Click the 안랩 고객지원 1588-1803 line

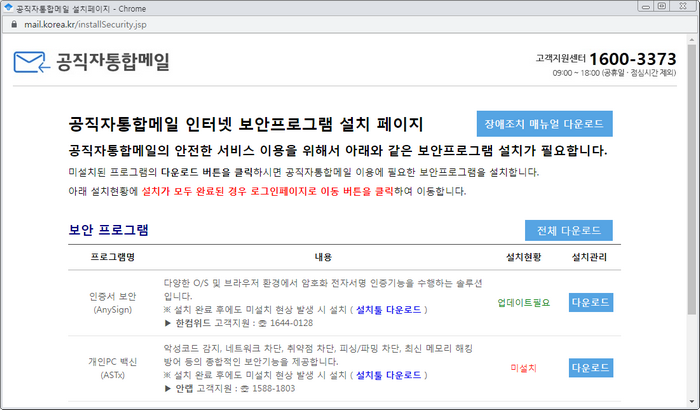pyautogui.click(x=230, y=388)
